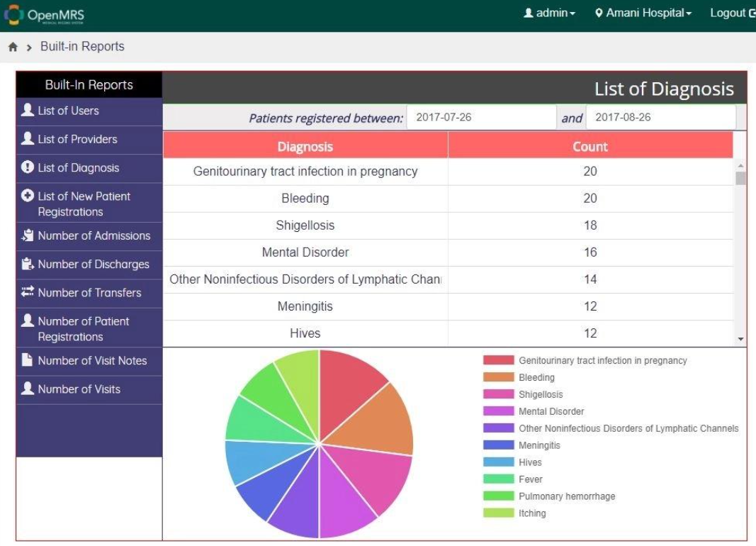
Task: Toggle the Pulmonary hemorrhage legend swatch
Action: (499, 496)
